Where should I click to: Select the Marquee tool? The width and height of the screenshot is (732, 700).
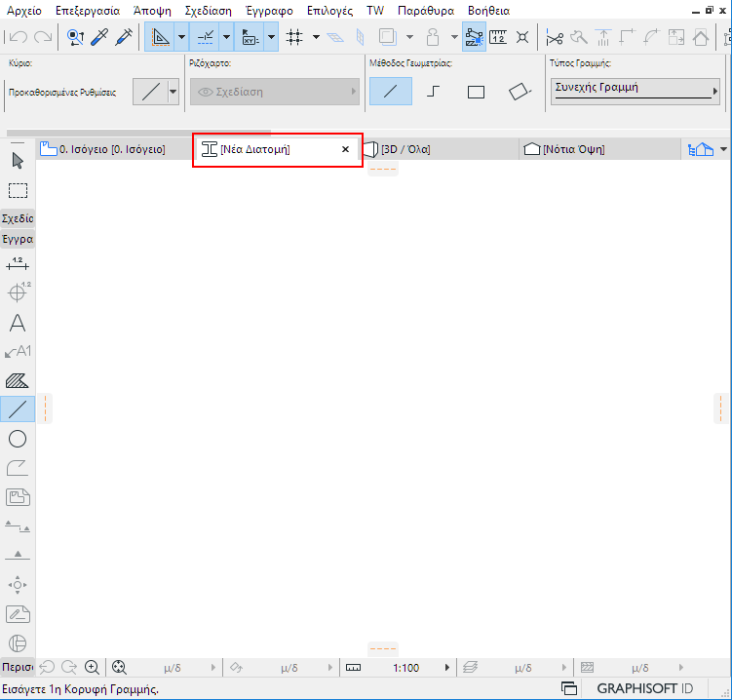click(18, 190)
